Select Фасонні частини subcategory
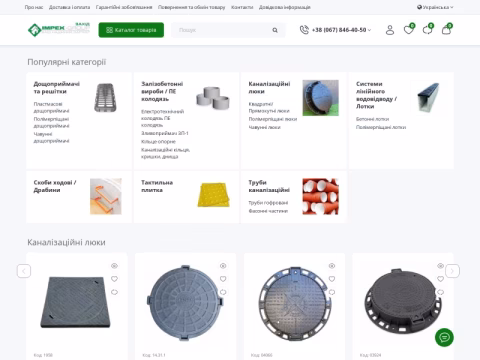 click(x=268, y=211)
